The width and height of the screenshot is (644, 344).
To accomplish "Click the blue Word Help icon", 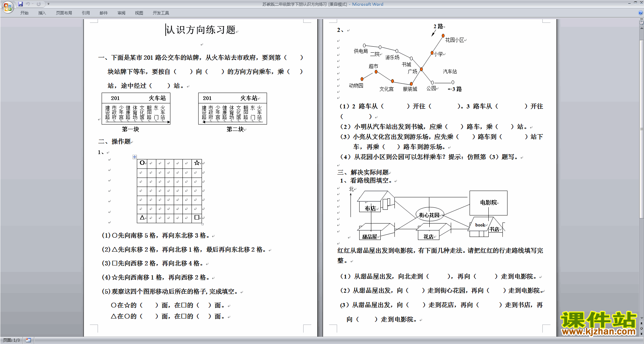I will 641,13.
